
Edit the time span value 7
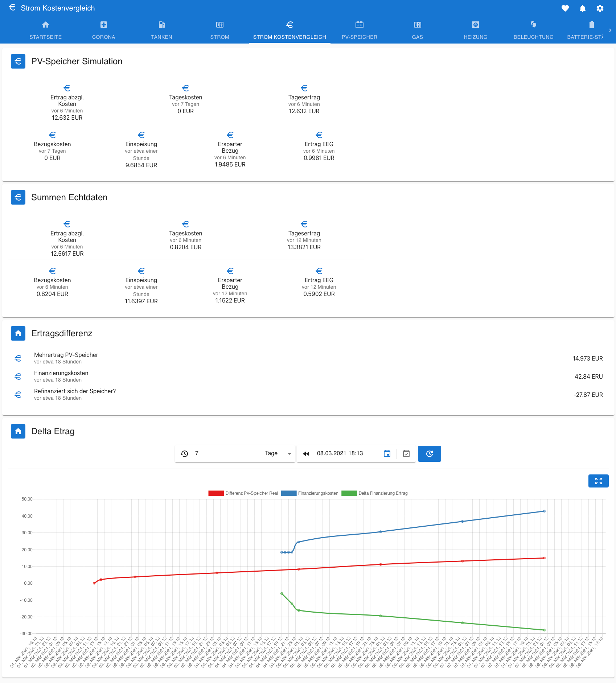227,453
